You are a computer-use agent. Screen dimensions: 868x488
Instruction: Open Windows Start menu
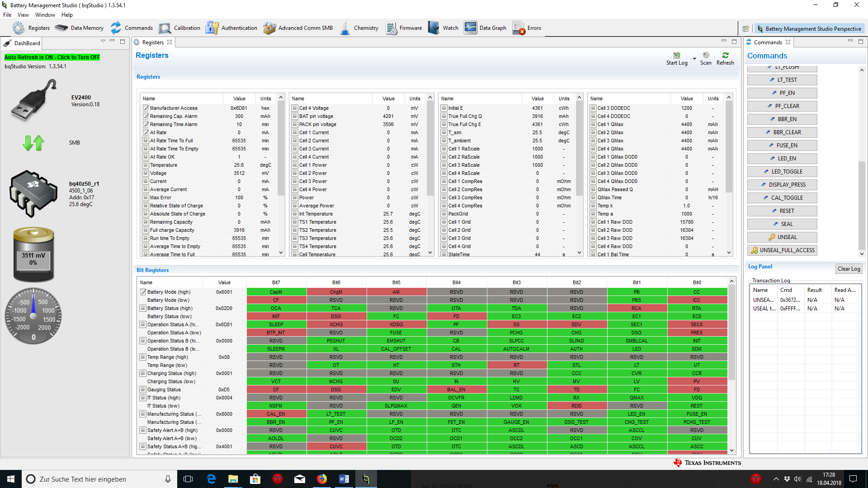click(x=11, y=479)
